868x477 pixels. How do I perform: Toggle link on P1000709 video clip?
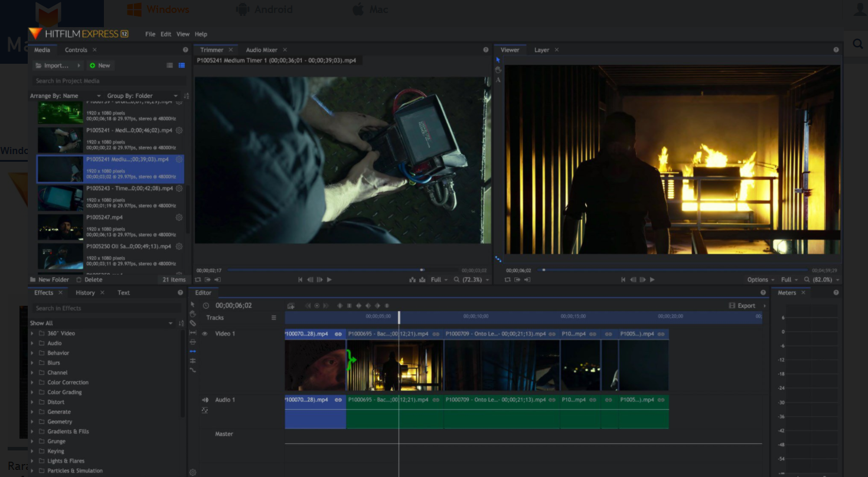pyautogui.click(x=552, y=334)
